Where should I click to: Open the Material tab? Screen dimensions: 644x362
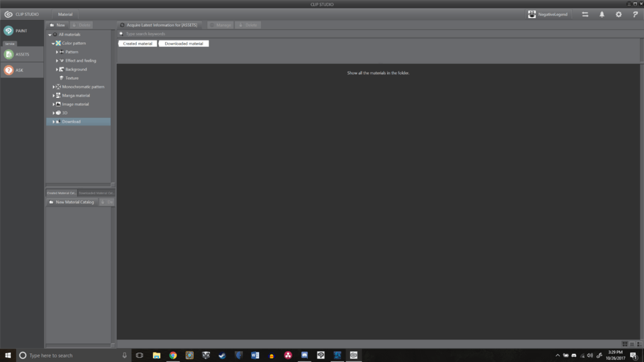click(x=65, y=14)
